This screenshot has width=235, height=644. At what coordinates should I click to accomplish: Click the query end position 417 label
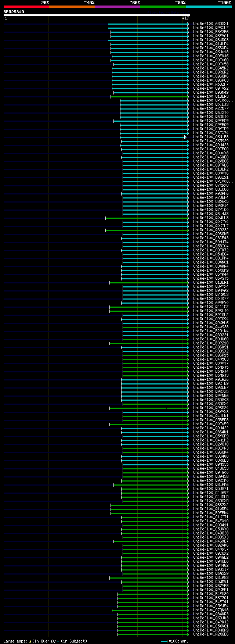point(185,18)
